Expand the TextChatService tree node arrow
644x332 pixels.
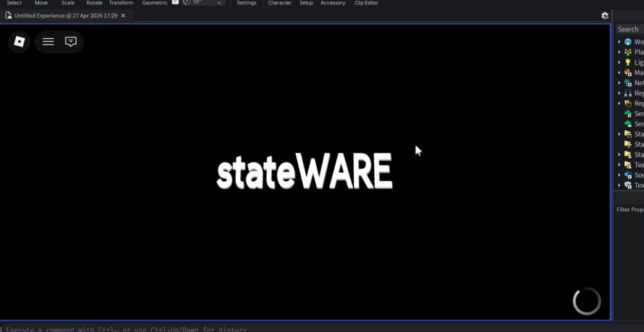click(620, 185)
